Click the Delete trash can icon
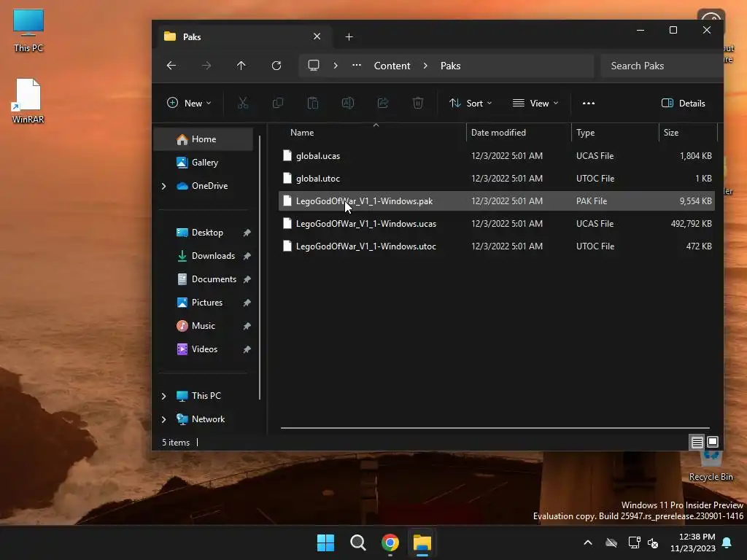The height and width of the screenshot is (560, 747). [418, 103]
